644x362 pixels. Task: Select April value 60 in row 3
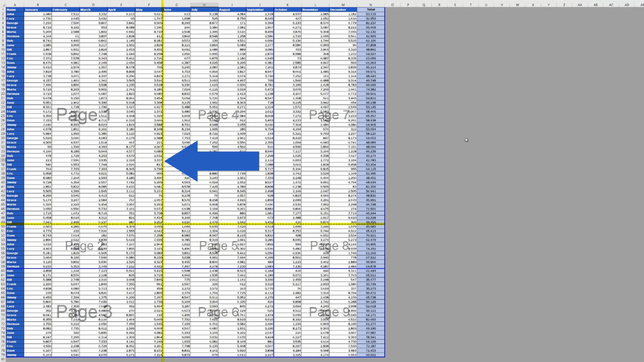coord(121,18)
